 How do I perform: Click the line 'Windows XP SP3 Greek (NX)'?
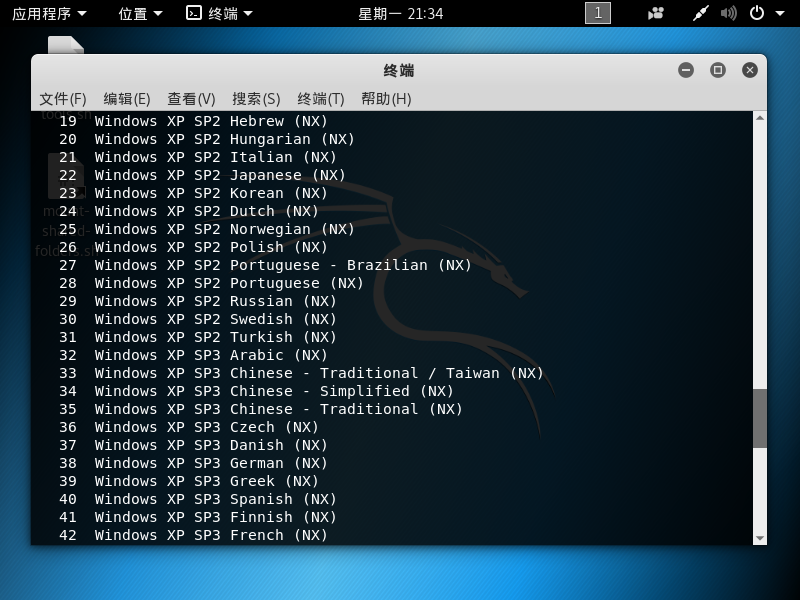207,481
